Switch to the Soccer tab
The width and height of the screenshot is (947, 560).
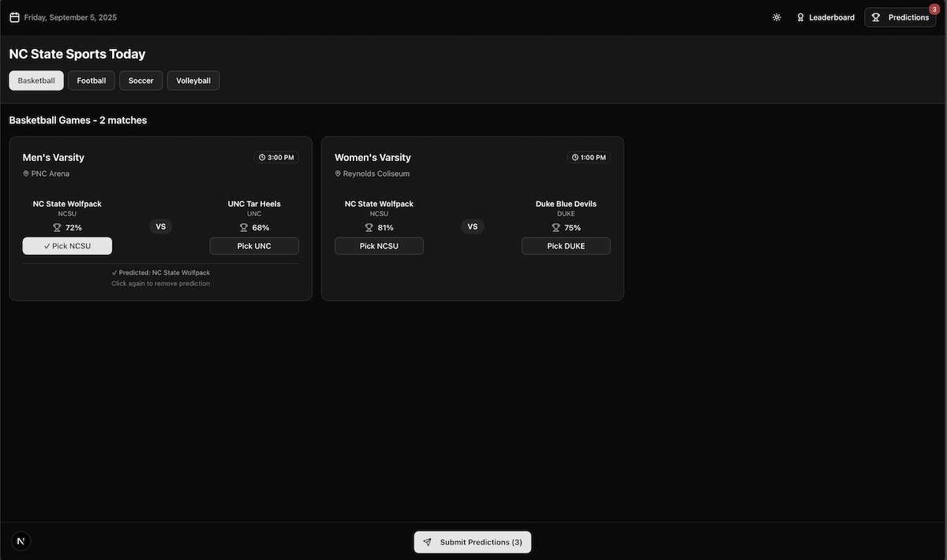tap(141, 80)
